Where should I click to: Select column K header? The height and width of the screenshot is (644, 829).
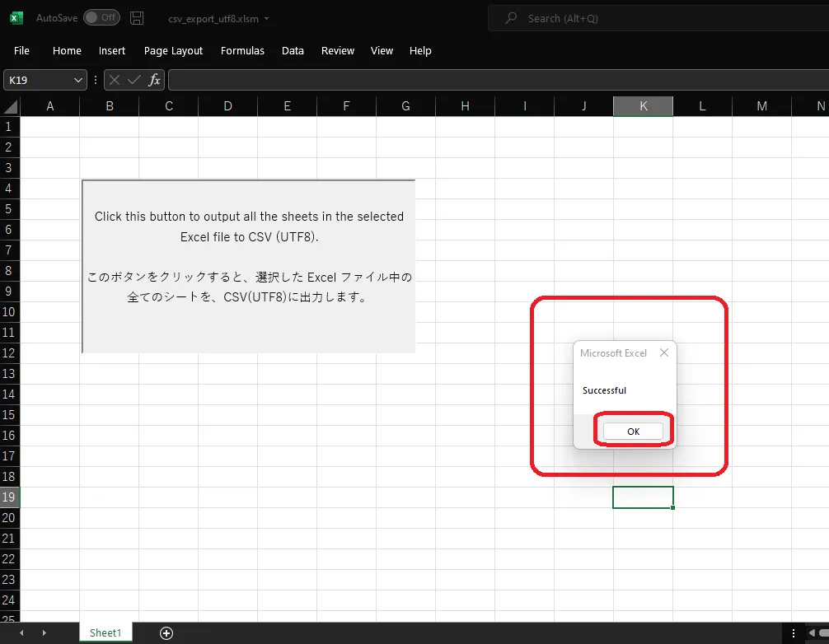pyautogui.click(x=643, y=106)
